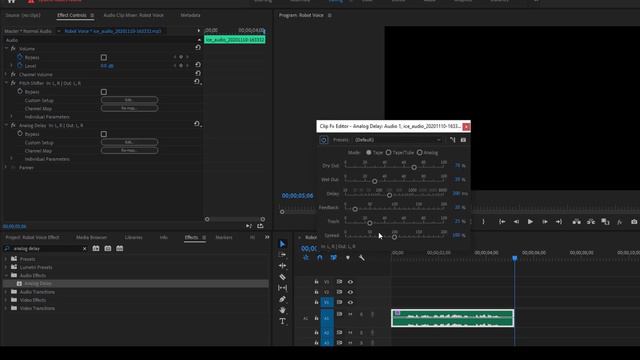Expand the Video Effects folder
The width and height of the screenshot is (640, 360).
(6, 300)
